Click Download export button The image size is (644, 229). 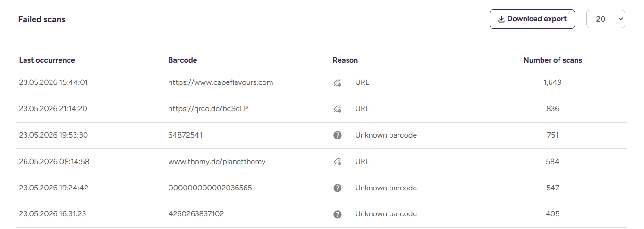[532, 19]
